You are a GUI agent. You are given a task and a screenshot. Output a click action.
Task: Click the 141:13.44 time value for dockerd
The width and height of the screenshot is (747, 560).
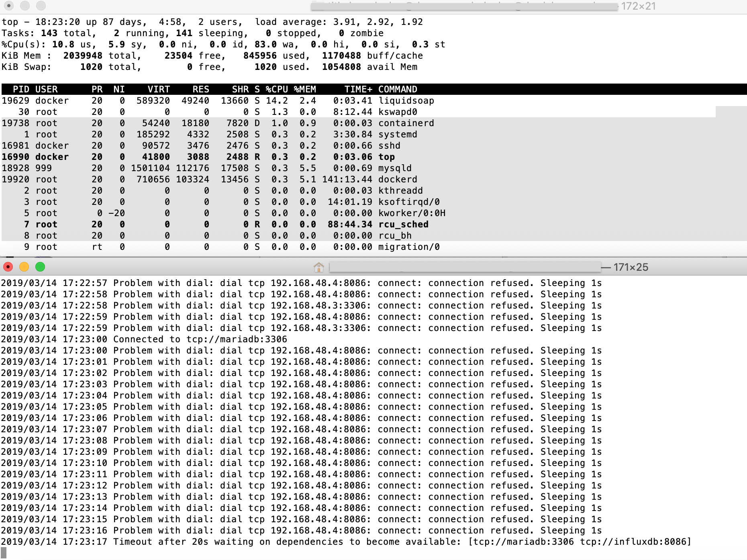click(x=347, y=179)
